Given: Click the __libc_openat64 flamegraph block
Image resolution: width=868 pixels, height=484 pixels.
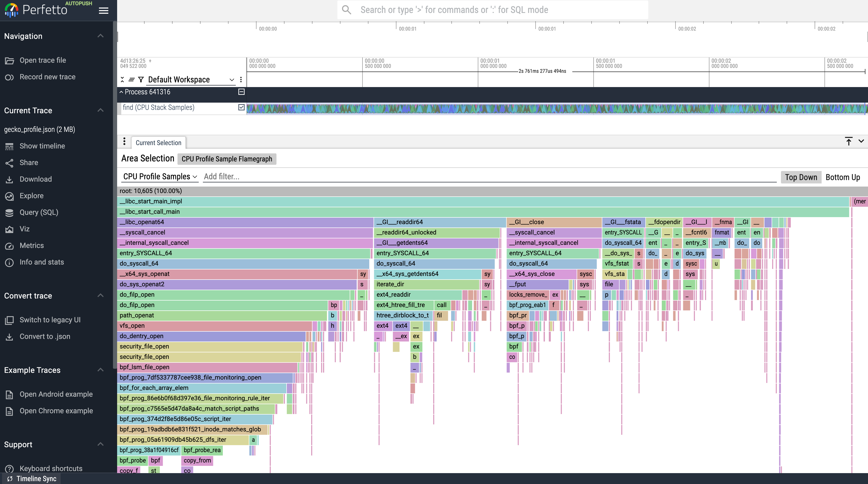Looking at the screenshot, I should 245,222.
